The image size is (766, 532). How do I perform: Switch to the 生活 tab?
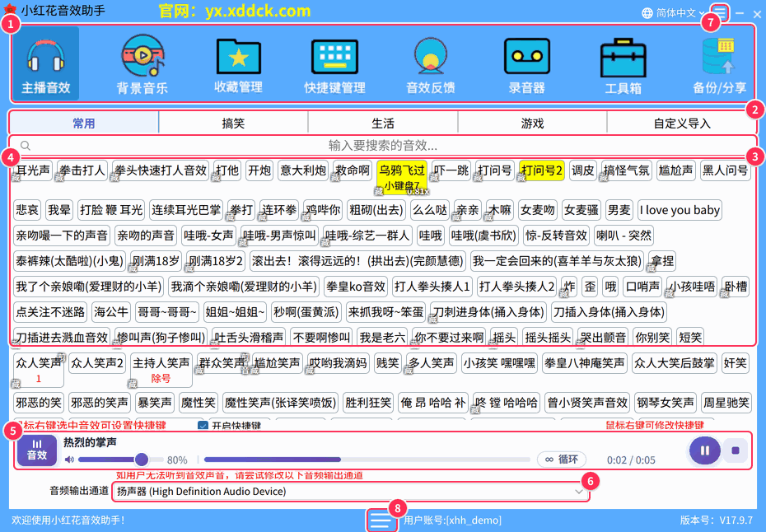[382, 123]
